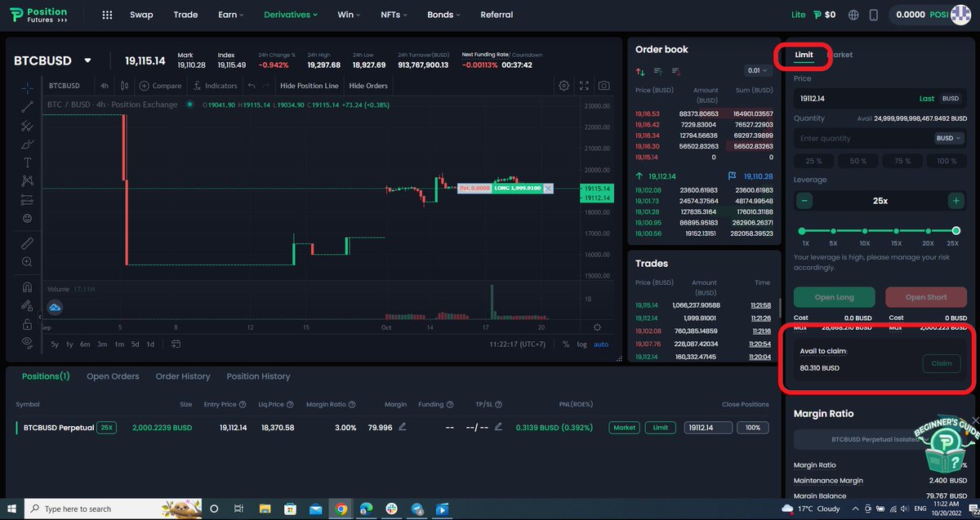
Task: Open the mobile app download icon
Action: click(x=873, y=15)
